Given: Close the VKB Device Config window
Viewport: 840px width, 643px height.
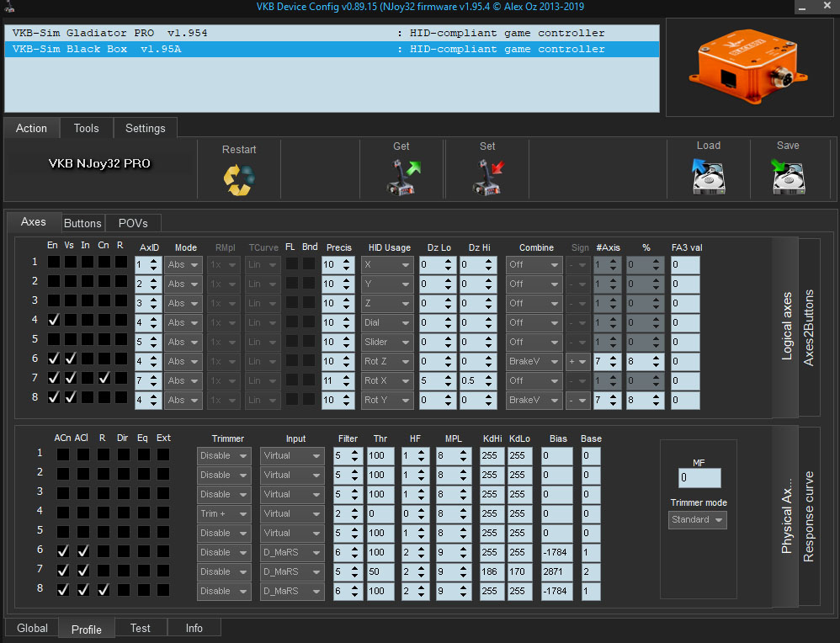Looking at the screenshot, I should coord(827,7).
